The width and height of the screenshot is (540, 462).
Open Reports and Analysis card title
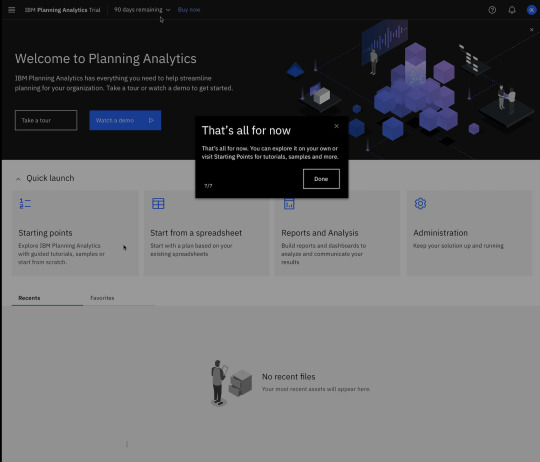click(320, 233)
